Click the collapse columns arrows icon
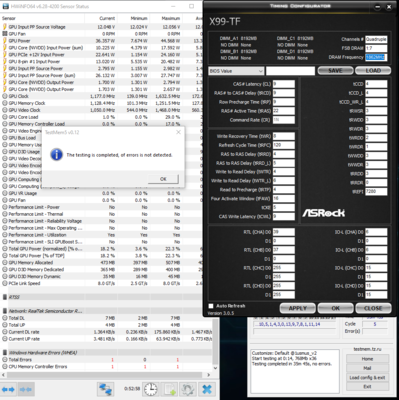 click(x=25, y=389)
